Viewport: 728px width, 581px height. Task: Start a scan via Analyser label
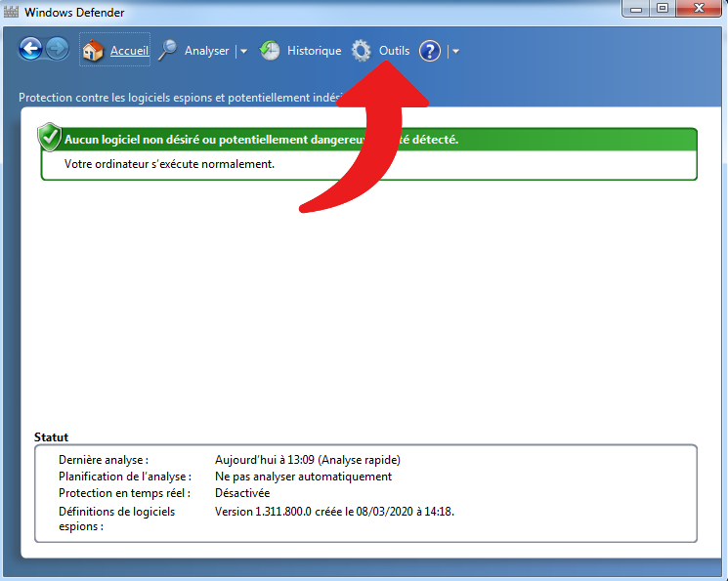(x=206, y=51)
